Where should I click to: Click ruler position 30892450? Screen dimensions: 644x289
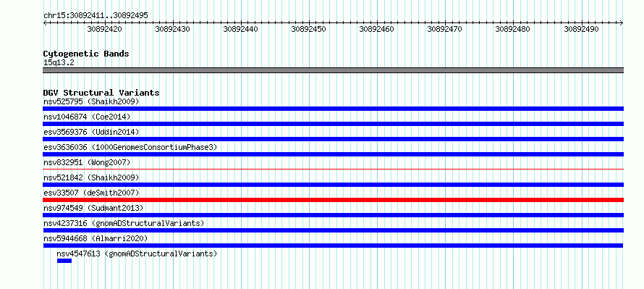coord(309,29)
